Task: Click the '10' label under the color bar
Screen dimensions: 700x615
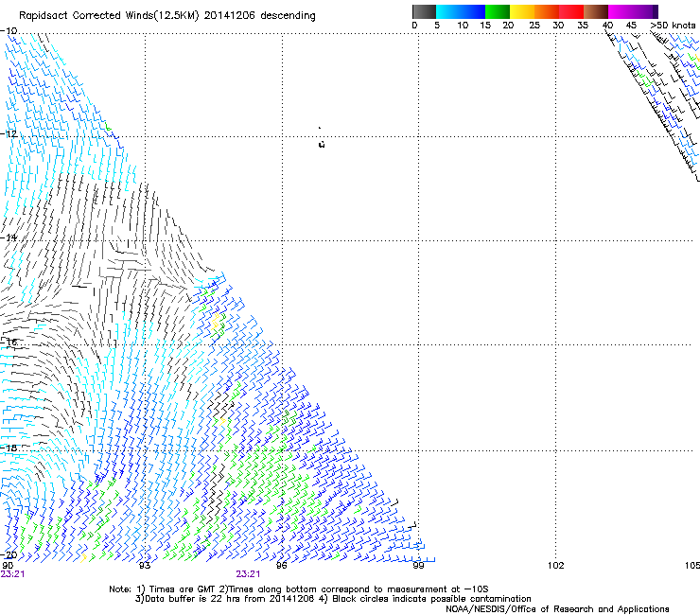Action: (463, 26)
